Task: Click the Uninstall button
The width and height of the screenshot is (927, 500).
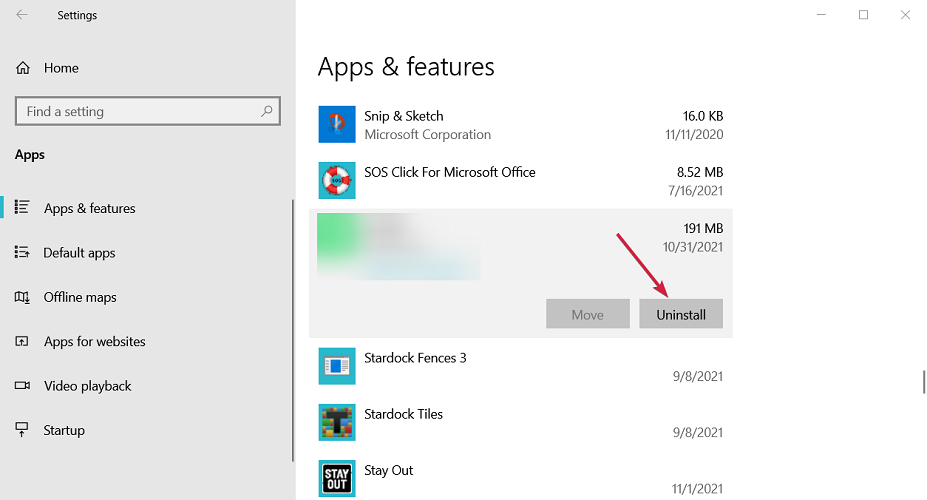Action: coord(681,314)
